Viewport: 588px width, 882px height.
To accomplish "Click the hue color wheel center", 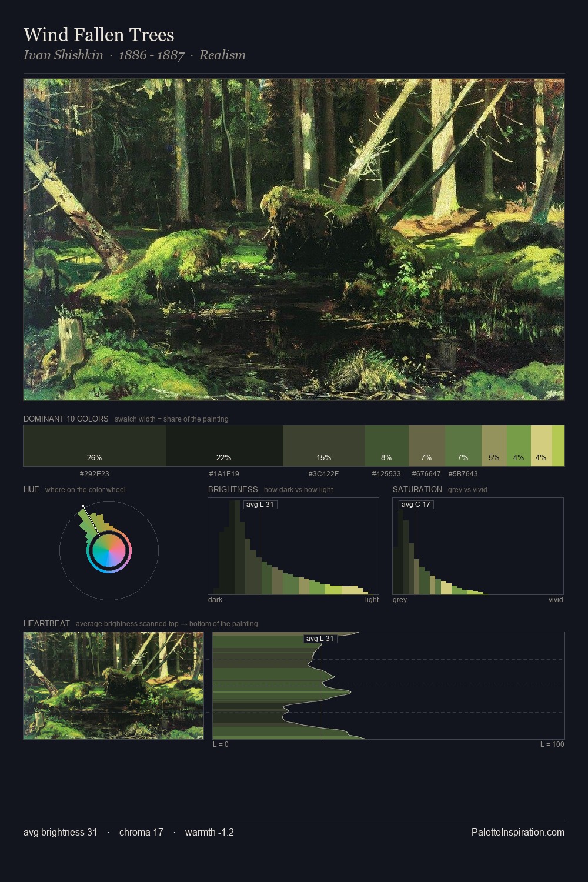I will point(109,551).
